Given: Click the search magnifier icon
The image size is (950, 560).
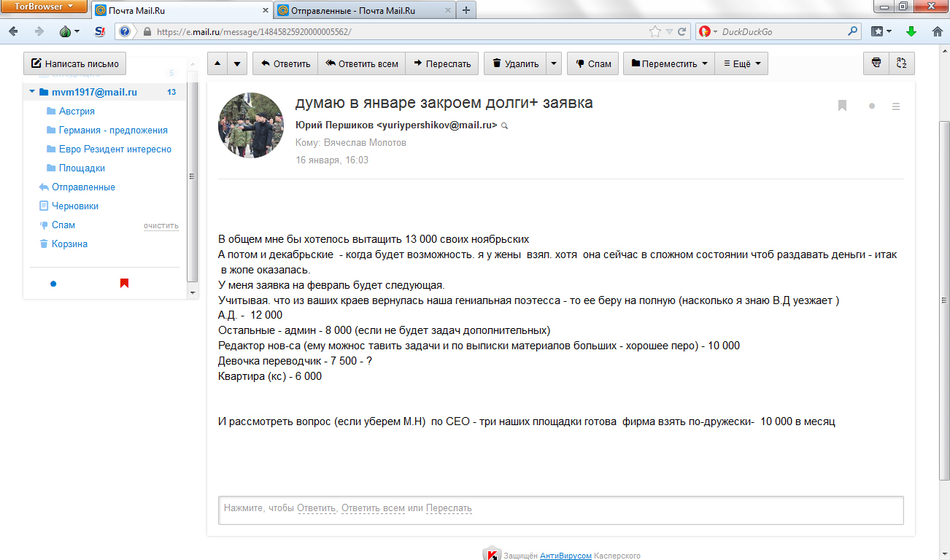Looking at the screenshot, I should tap(853, 32).
